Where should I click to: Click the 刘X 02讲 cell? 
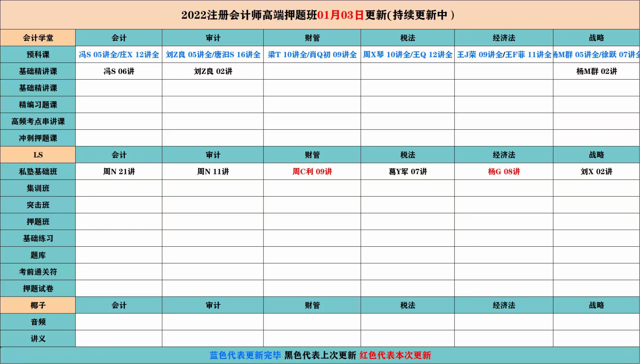596,172
